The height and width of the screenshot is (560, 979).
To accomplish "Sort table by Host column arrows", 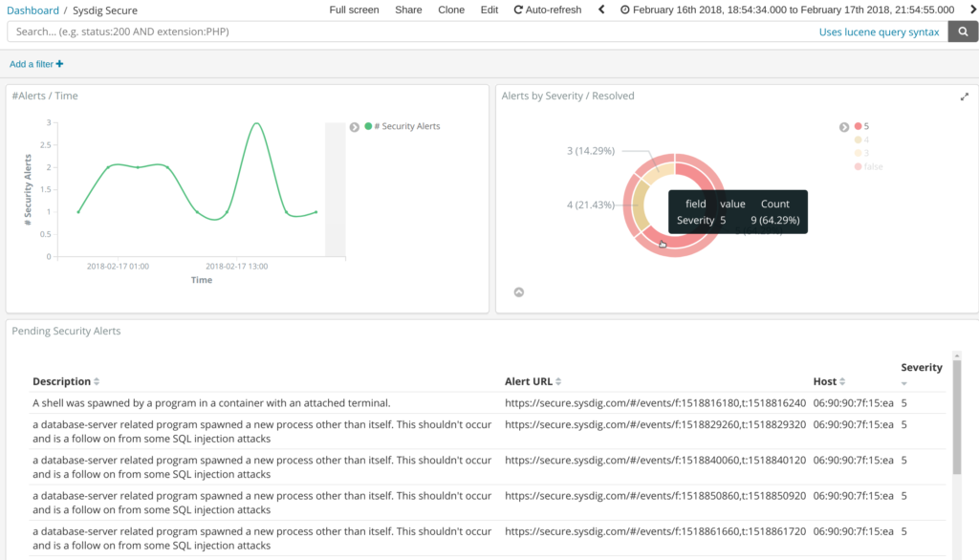I will click(842, 381).
